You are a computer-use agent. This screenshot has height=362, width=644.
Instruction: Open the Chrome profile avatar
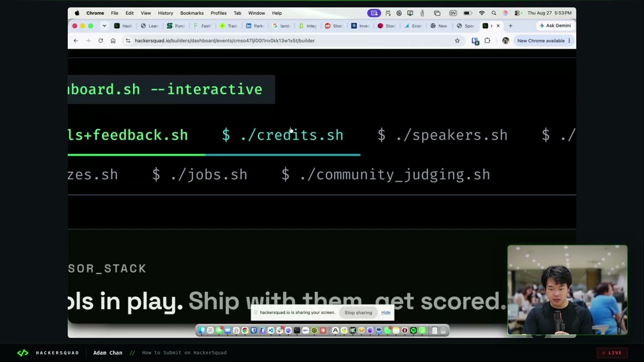505,41
